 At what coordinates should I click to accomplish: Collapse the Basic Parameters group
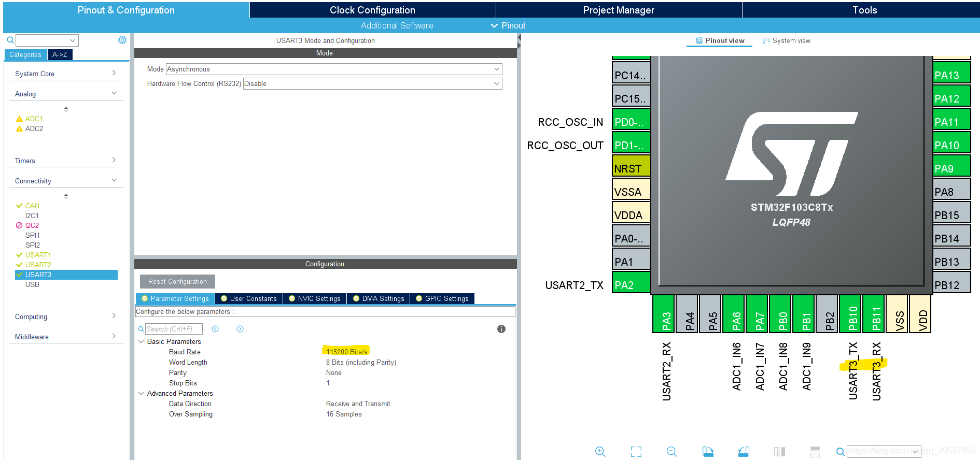[141, 341]
